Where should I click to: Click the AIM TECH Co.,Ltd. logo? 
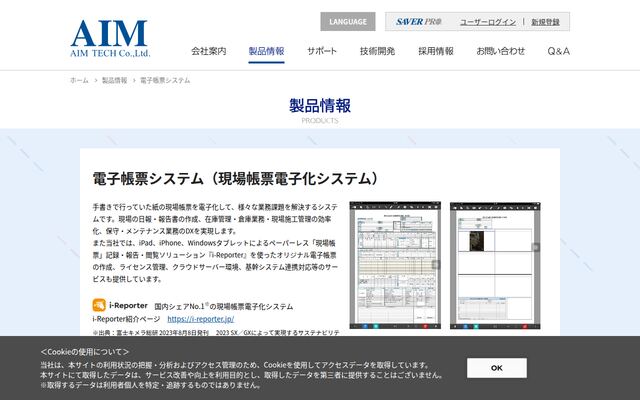(110, 38)
